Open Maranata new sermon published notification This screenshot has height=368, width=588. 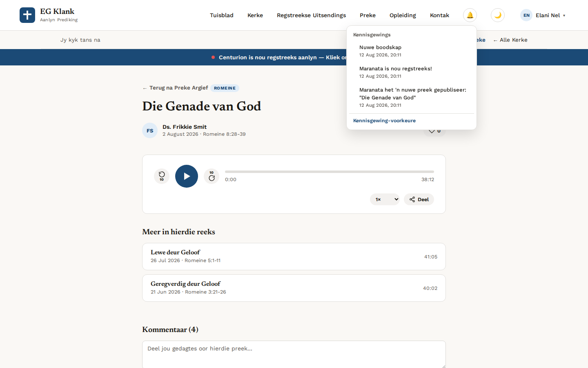(x=412, y=97)
